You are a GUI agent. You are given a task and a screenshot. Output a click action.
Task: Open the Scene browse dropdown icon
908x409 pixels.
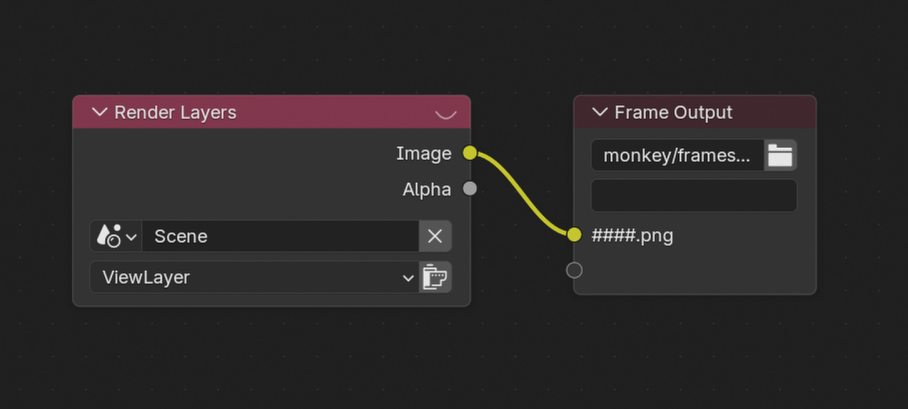115,237
